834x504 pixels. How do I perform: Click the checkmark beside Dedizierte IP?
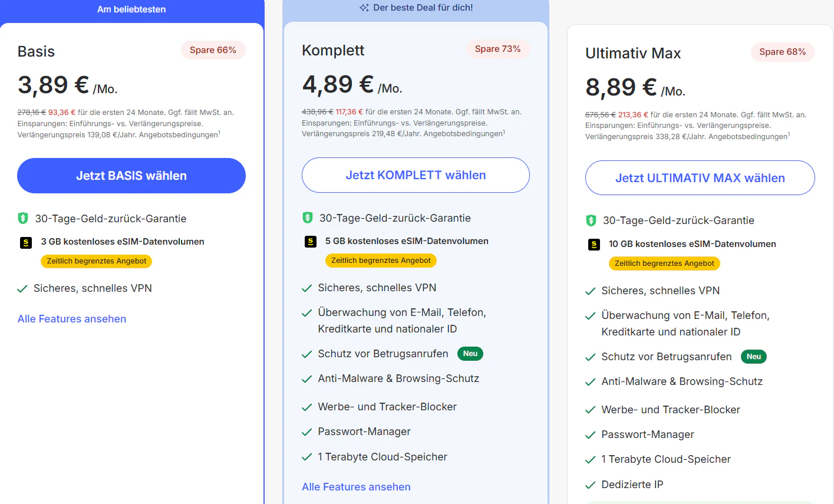pyautogui.click(x=590, y=485)
